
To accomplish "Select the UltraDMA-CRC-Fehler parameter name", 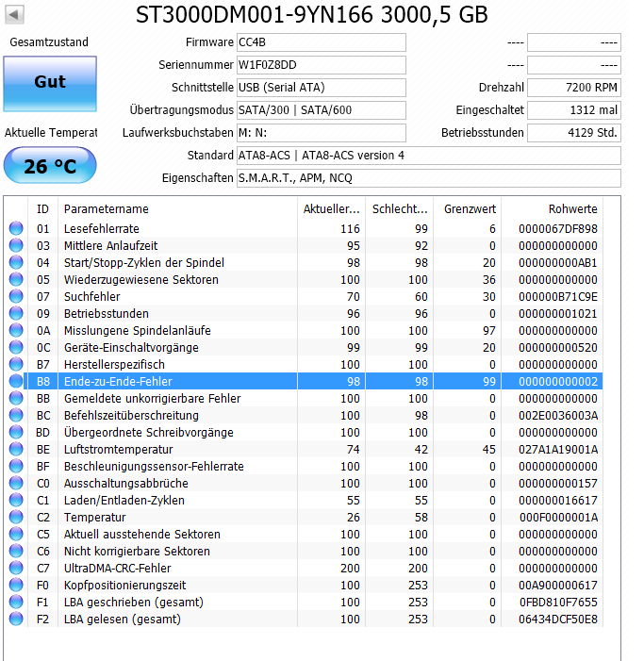I will click(x=118, y=569).
